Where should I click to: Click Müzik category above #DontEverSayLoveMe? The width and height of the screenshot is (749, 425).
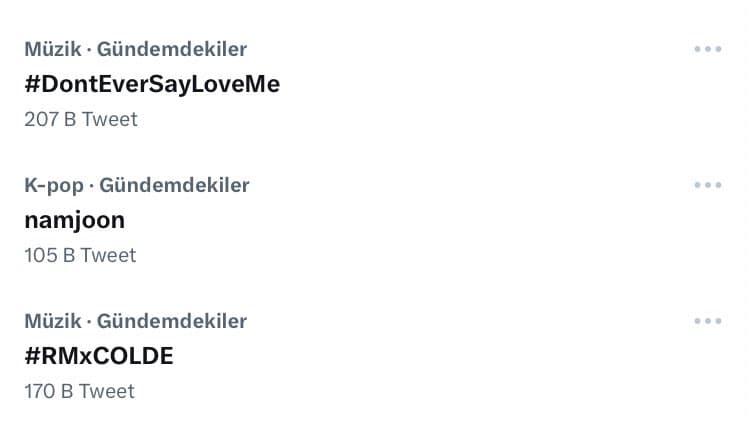tap(52, 49)
